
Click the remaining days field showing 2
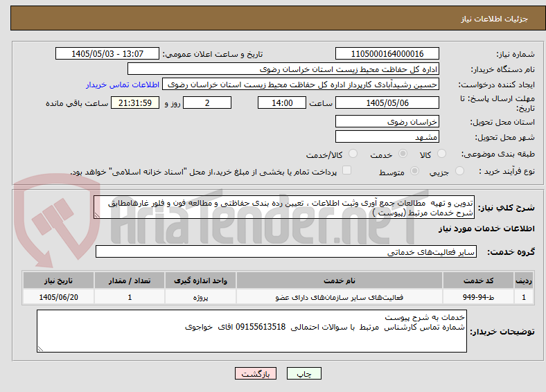pyautogui.click(x=207, y=103)
